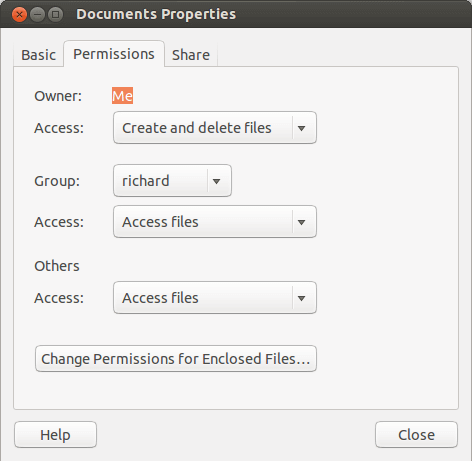Select the Permissions tab
472x461 pixels.
(114, 54)
